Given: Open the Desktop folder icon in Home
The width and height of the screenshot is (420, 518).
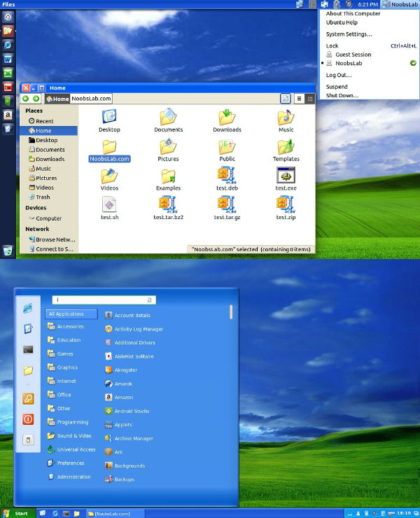Looking at the screenshot, I should (109, 116).
